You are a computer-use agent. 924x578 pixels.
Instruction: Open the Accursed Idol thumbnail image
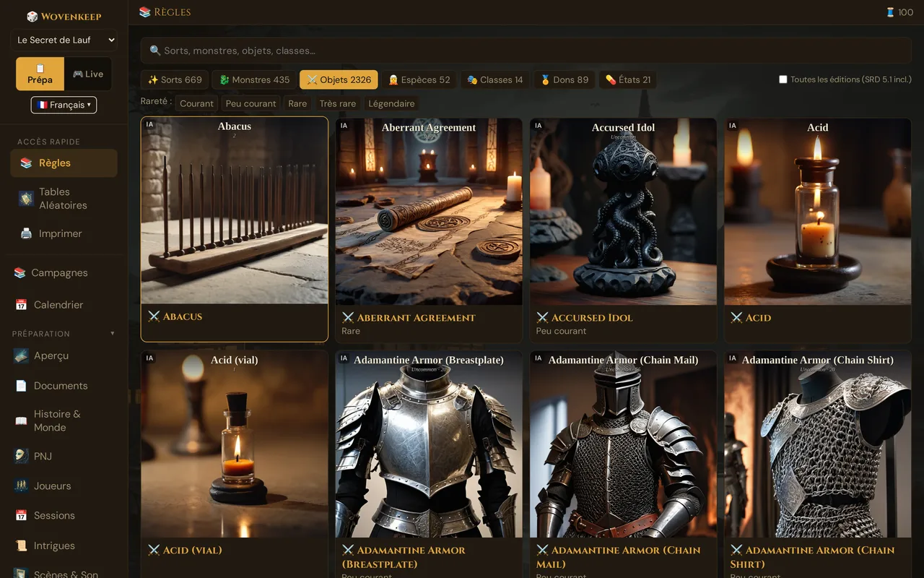pos(623,211)
